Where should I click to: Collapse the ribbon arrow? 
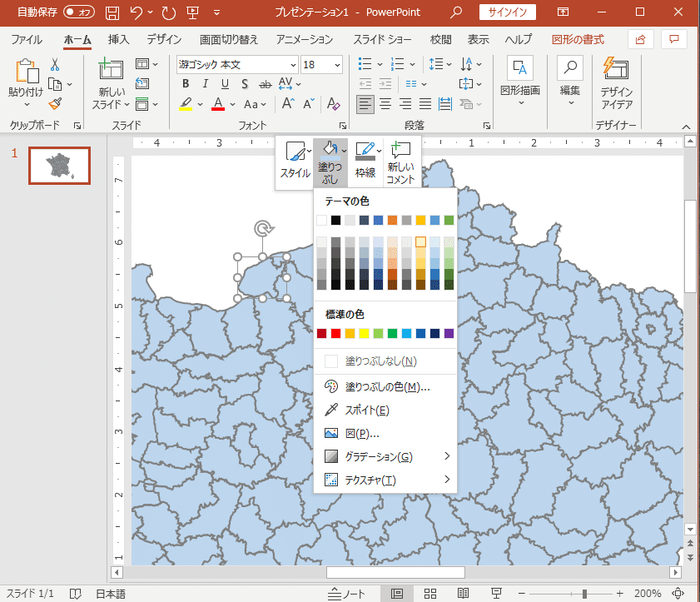point(686,127)
